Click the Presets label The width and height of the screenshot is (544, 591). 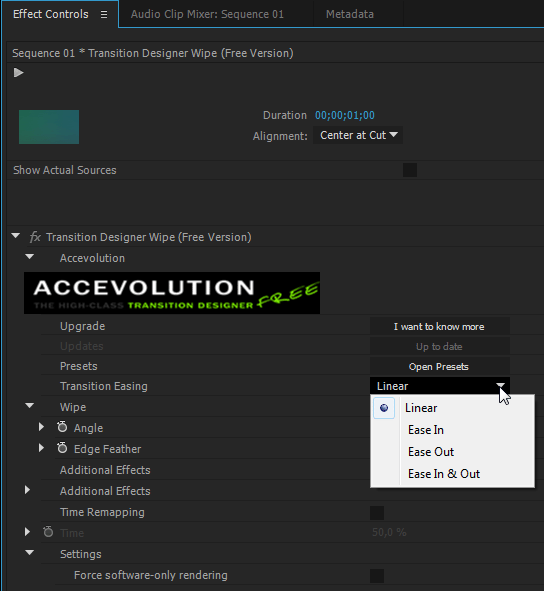point(78,366)
